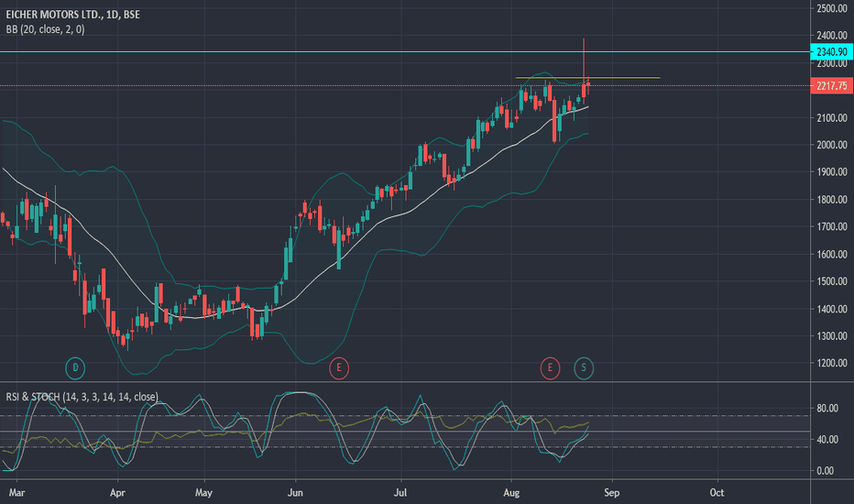Screen dimensions: 854x504
Task: Click the 40.00 oscillator axis label
Action: [x=827, y=439]
